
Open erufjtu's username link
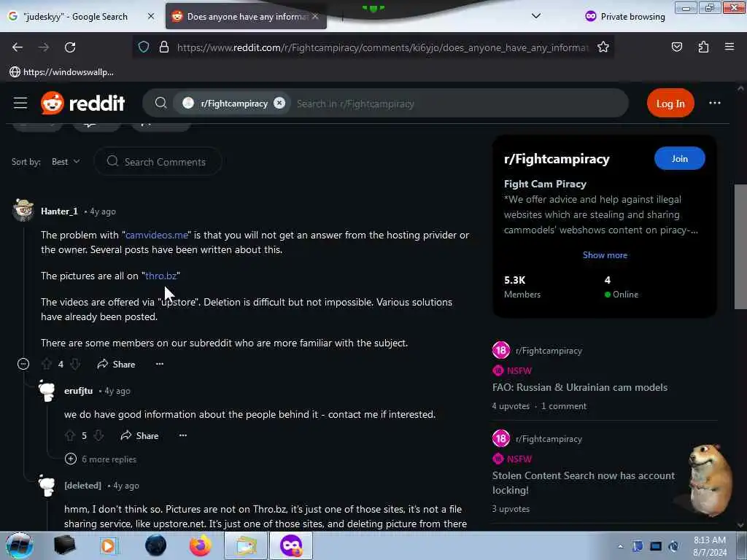point(78,391)
